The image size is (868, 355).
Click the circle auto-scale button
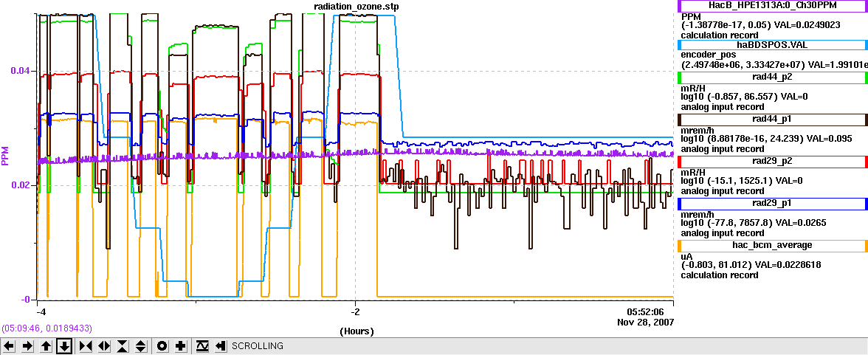(162, 346)
